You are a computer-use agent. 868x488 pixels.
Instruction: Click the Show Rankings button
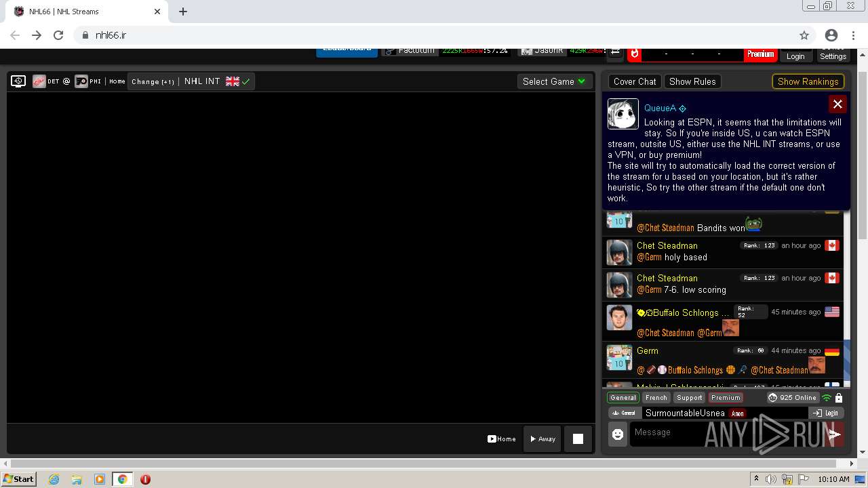[808, 81]
